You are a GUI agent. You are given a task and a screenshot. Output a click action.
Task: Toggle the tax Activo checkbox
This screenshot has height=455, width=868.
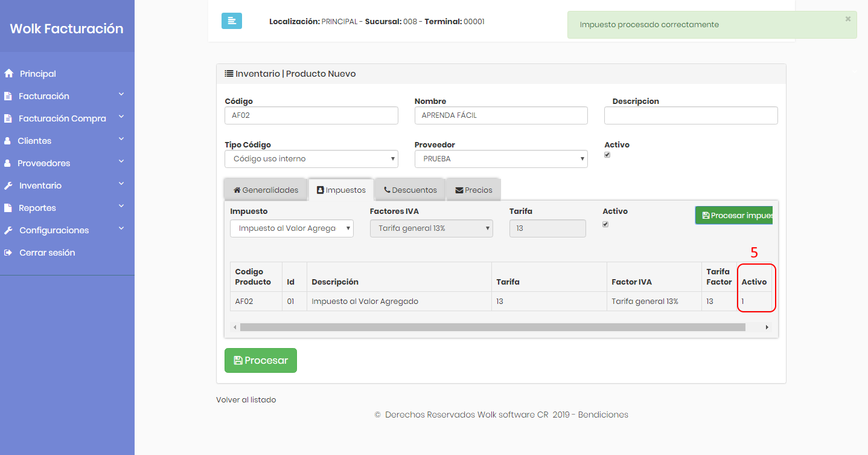tap(605, 224)
